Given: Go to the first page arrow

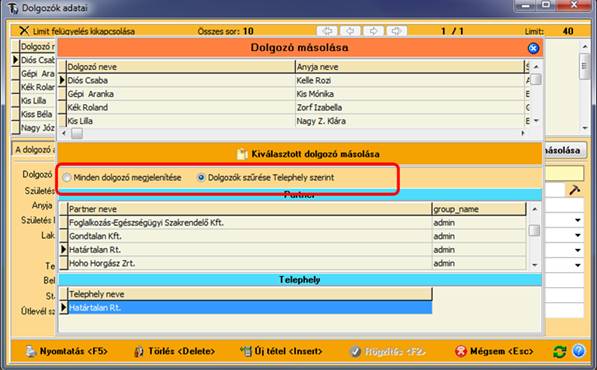Looking at the screenshot, I should pos(327,31).
